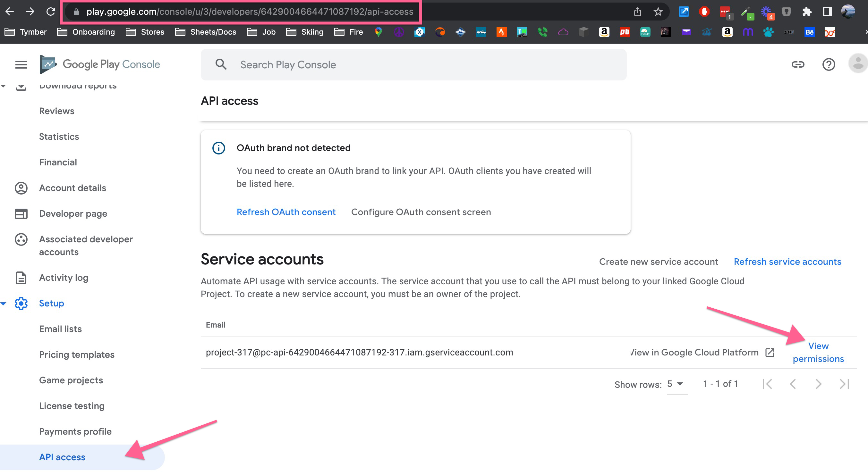Click the Activity log document icon
Screen dimensions: 868x475
pos(21,278)
